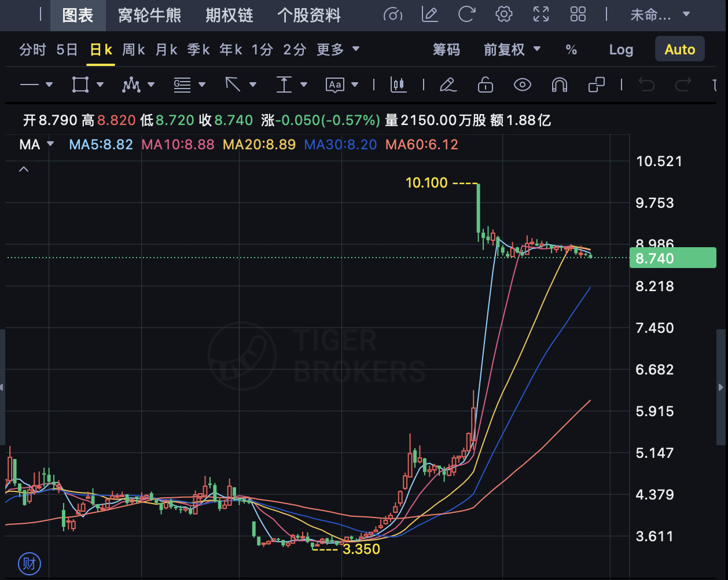
Task: Open chart settings gear icon
Action: coord(504,14)
